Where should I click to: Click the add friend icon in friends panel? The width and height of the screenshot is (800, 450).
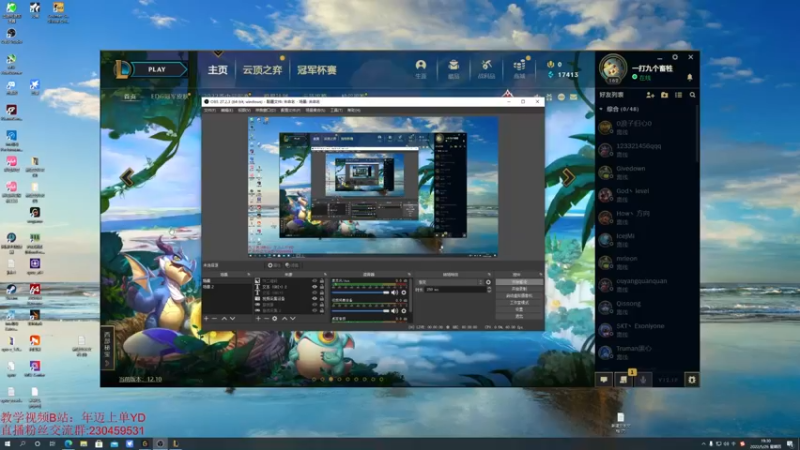[650, 95]
